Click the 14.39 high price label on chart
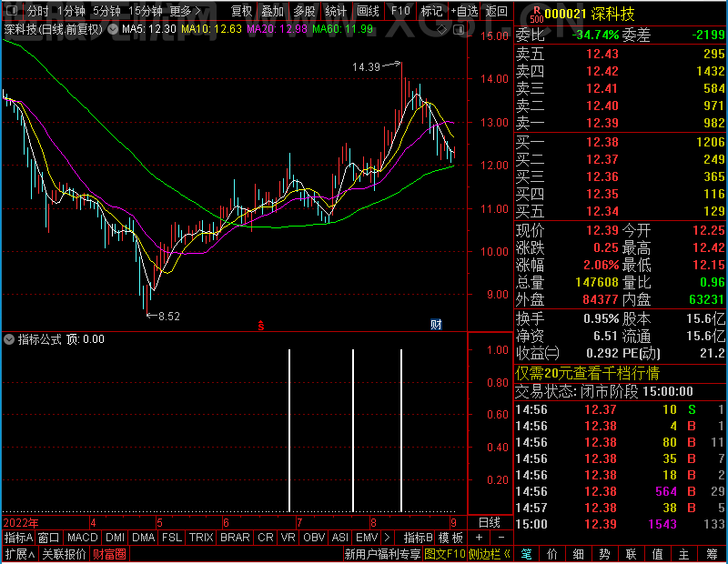Screen dimensions: 728x564 point(366,67)
